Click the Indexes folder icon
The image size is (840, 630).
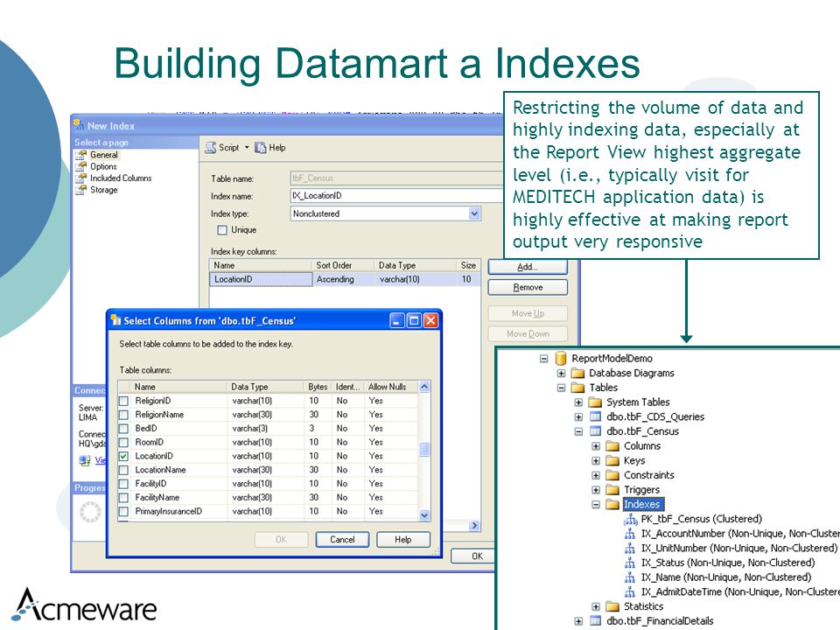612,504
